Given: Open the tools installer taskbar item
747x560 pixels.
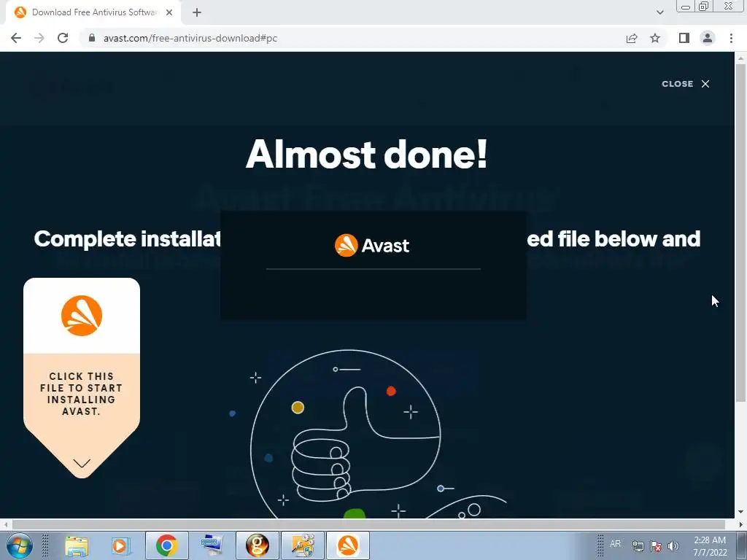Looking at the screenshot, I should [x=303, y=545].
